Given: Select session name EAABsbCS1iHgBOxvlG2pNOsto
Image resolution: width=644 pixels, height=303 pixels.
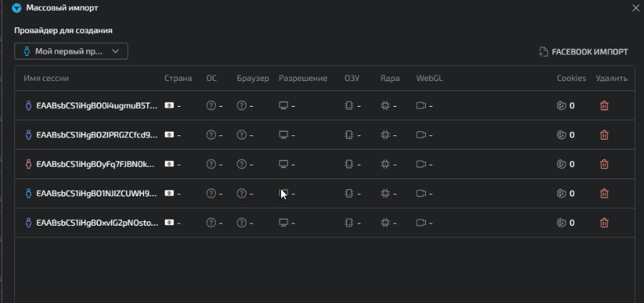Looking at the screenshot, I should click(98, 223).
